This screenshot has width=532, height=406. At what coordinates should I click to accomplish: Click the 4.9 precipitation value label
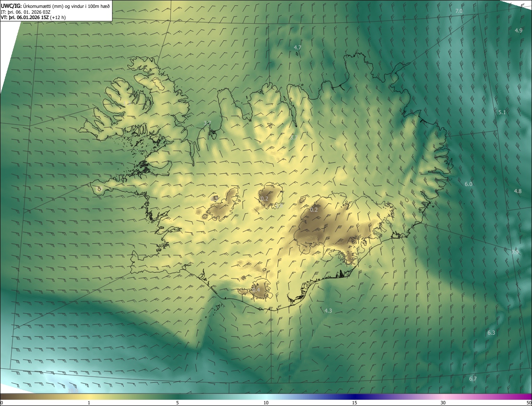tap(518, 30)
